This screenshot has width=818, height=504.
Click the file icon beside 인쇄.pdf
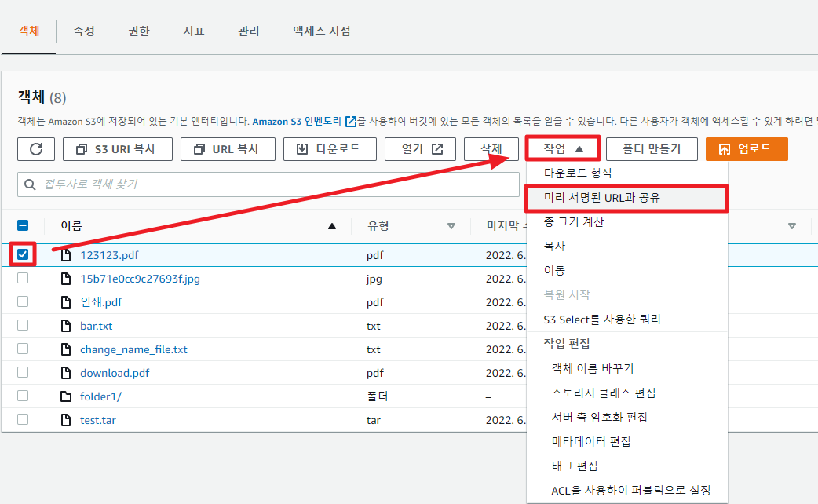(66, 302)
